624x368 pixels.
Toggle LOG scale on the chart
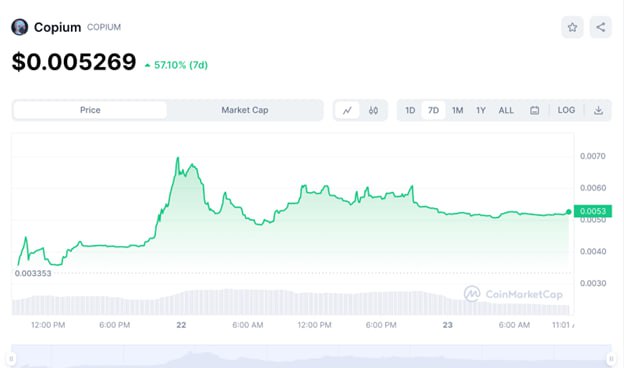pyautogui.click(x=566, y=110)
